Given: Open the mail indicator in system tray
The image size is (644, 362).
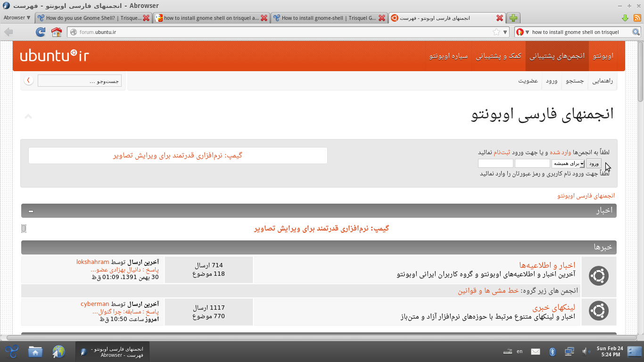Looking at the screenshot, I should coord(536,351).
